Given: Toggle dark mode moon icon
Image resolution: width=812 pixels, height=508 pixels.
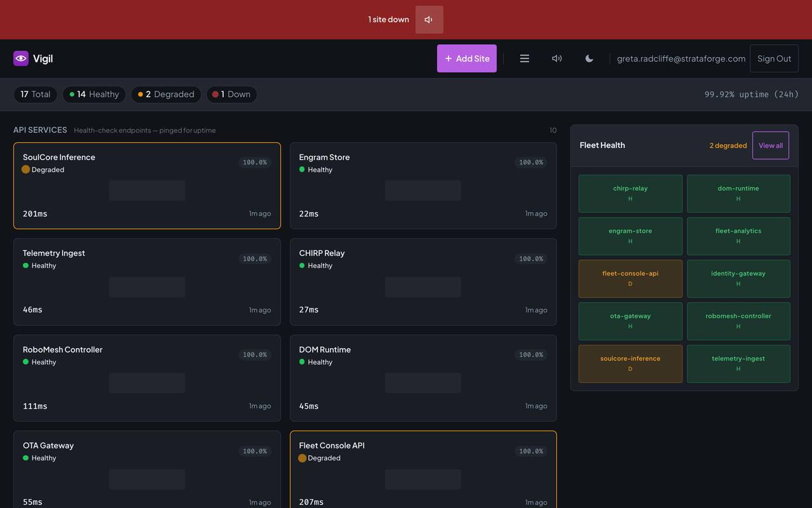Looking at the screenshot, I should coord(589,58).
